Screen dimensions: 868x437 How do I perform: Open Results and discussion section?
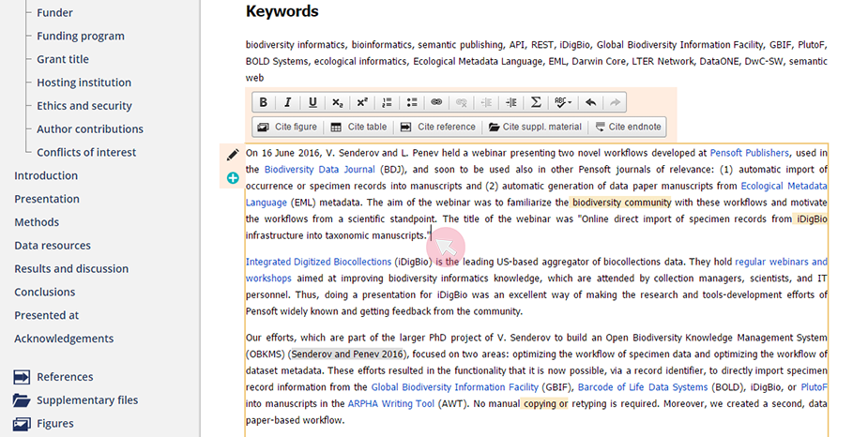tap(71, 268)
